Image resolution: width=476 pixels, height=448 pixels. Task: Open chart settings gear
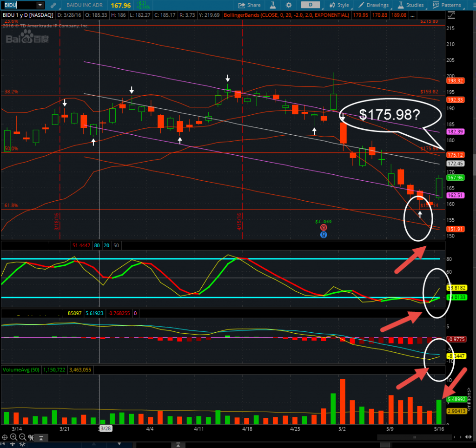[x=289, y=5]
